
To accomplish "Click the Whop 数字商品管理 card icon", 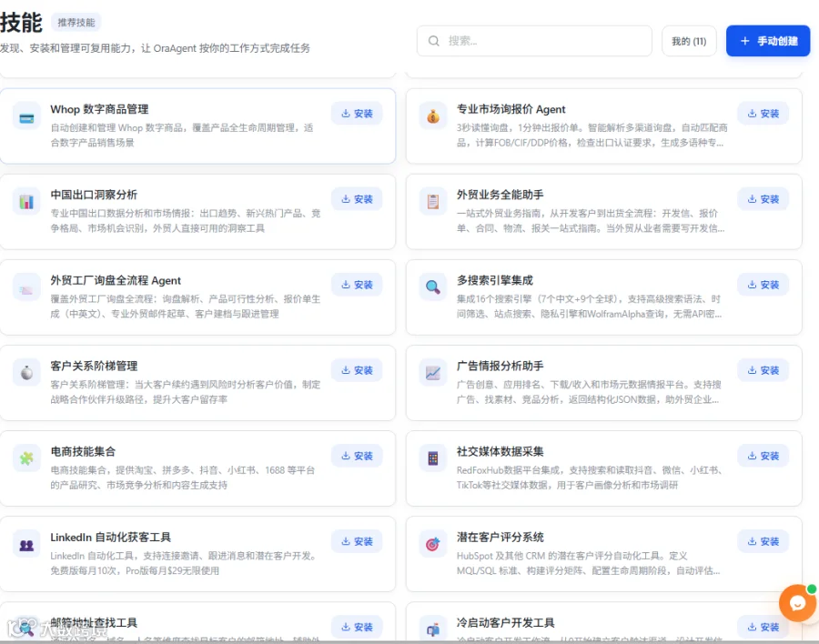I will 26,116.
